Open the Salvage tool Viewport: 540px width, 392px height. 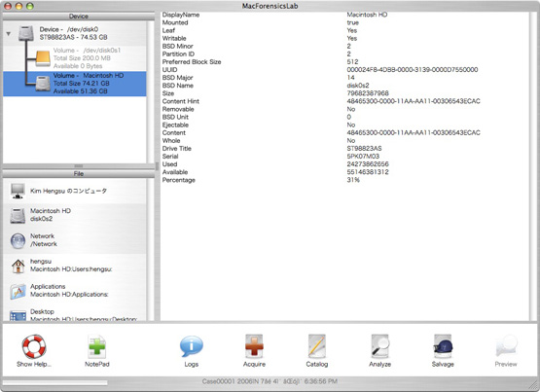(x=443, y=346)
